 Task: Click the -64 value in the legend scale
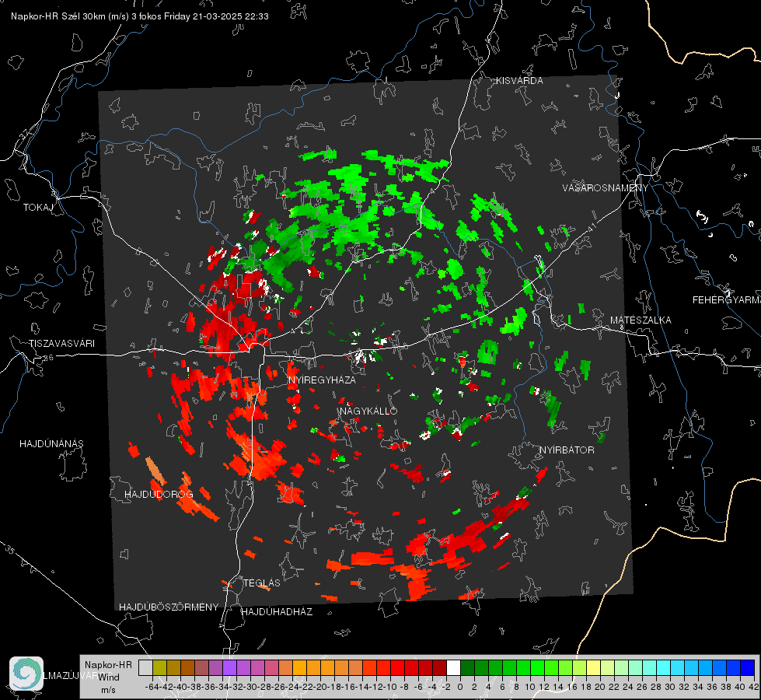pyautogui.click(x=152, y=687)
